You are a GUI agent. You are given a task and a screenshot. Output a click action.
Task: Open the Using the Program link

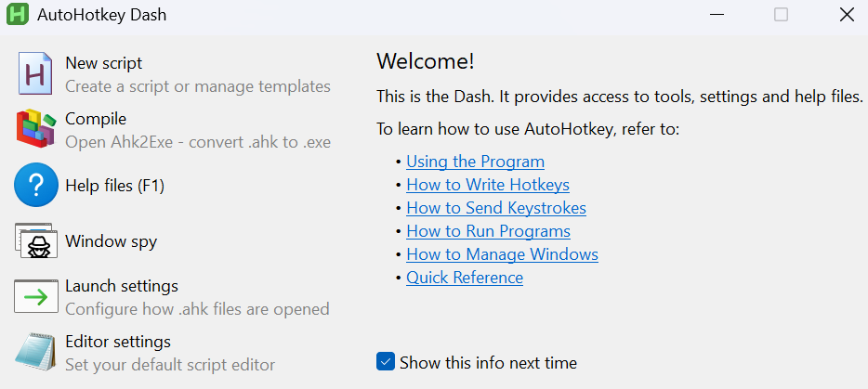click(x=475, y=162)
